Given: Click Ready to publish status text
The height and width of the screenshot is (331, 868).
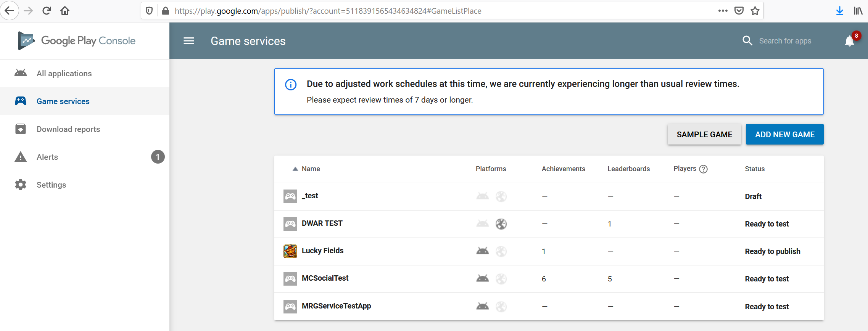Looking at the screenshot, I should coord(773,251).
